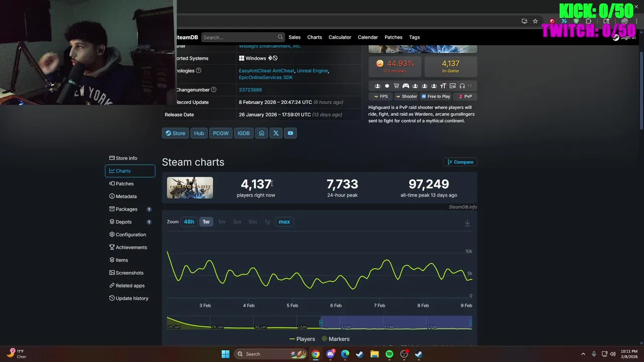Open Related apps in the sidebar
The height and width of the screenshot is (362, 644).
pos(130,286)
